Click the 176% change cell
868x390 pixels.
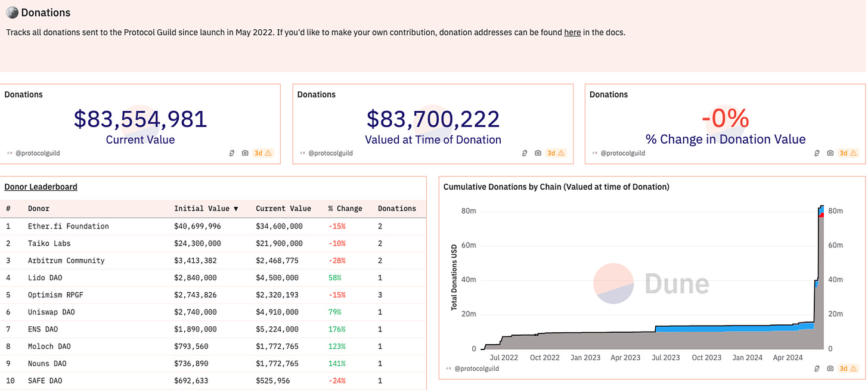[x=337, y=329]
